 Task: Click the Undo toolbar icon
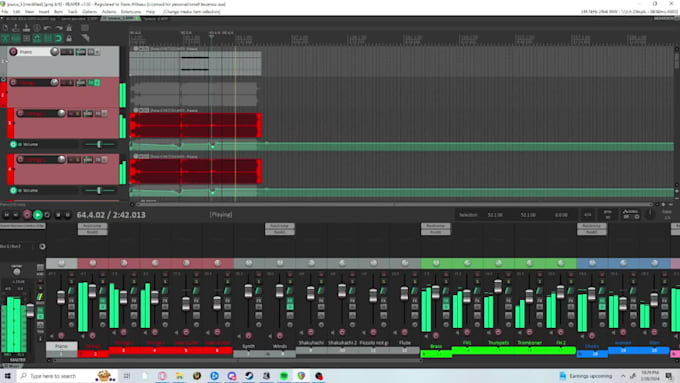48,28
